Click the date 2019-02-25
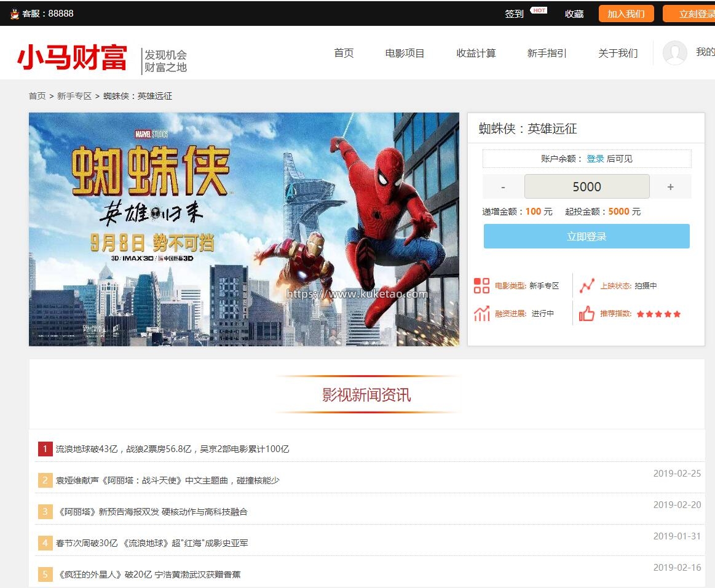The height and width of the screenshot is (588, 715). 677,474
